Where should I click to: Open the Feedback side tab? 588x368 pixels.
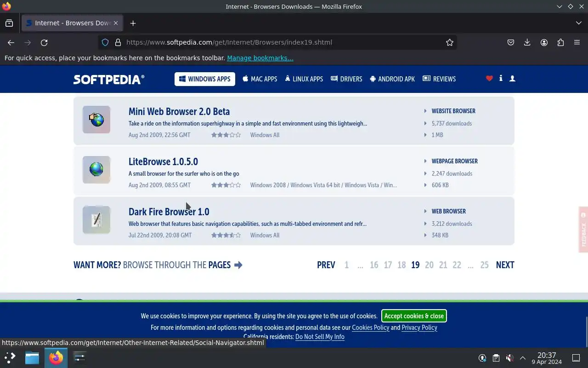coord(583,230)
